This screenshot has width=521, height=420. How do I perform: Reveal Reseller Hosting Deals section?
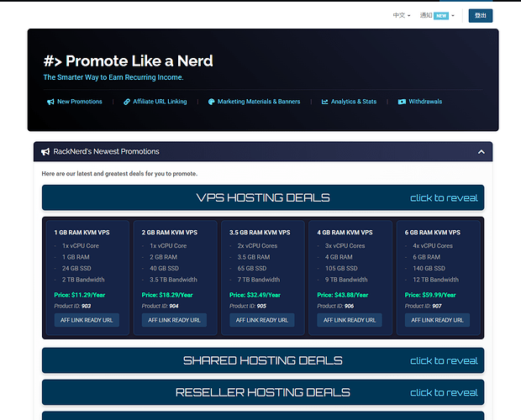click(263, 392)
